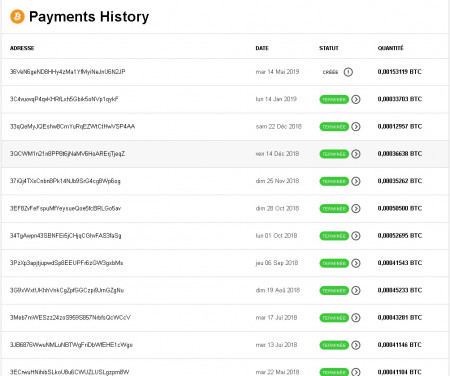Open arrow icon for 01 Oct 2018 payment
The width and height of the screenshot is (450, 376).
[x=356, y=236]
